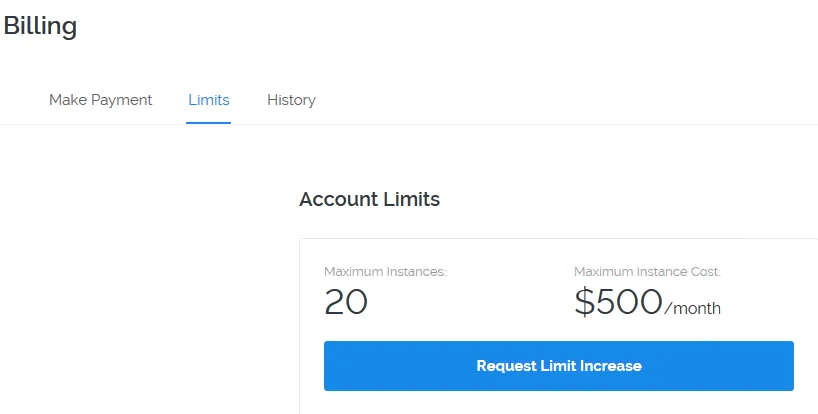Click the dollar sign in the cost value
The height and width of the screenshot is (414, 818).
584,302
